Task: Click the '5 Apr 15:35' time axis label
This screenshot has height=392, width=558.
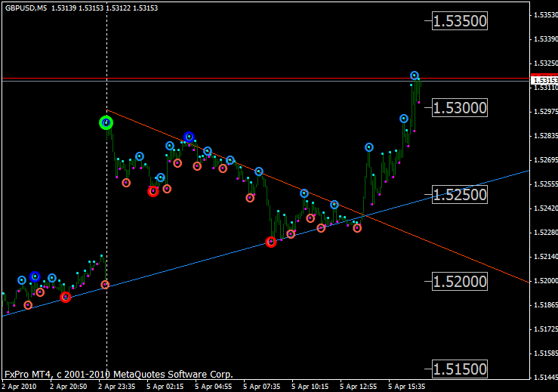Action: point(407,387)
